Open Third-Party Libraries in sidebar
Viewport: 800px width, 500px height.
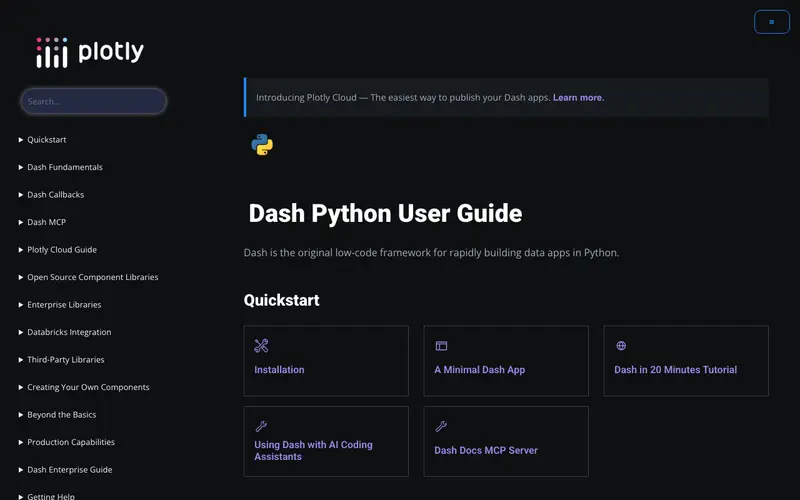coord(66,360)
